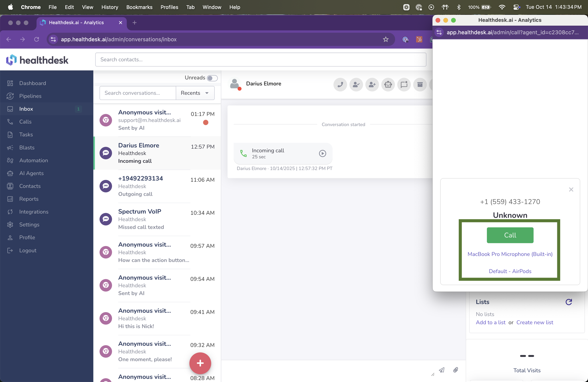Click the assign contact icon with checkmark
Image resolution: width=588 pixels, height=382 pixels.
tap(356, 85)
